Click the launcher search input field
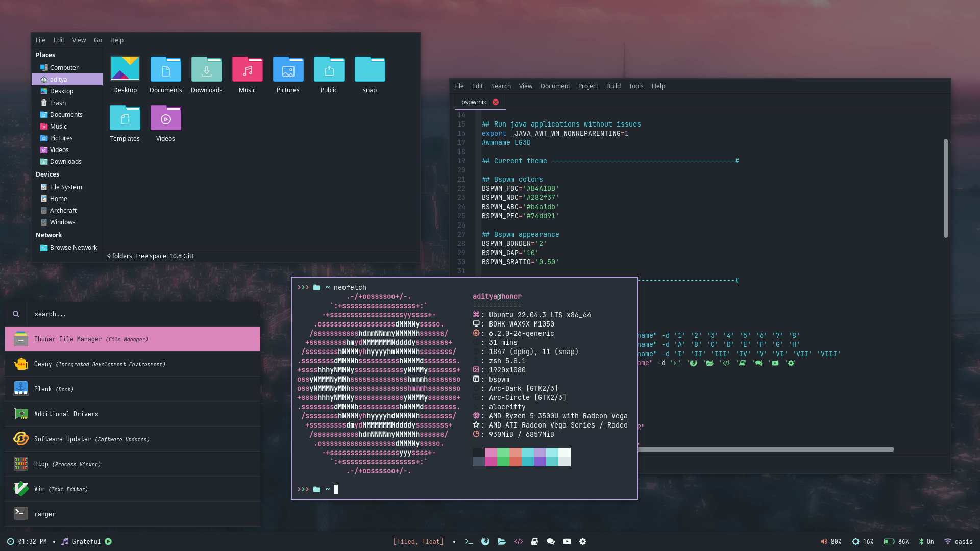Image resolution: width=980 pixels, height=551 pixels. [x=143, y=314]
